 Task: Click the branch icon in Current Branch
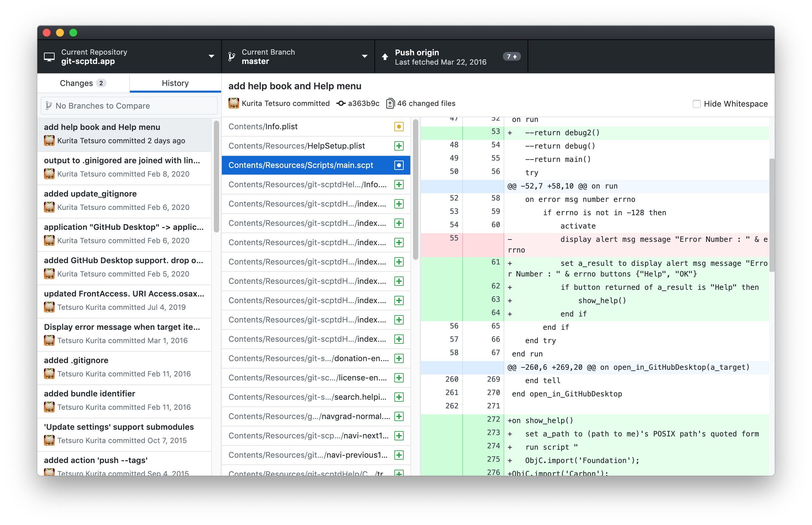tap(232, 57)
